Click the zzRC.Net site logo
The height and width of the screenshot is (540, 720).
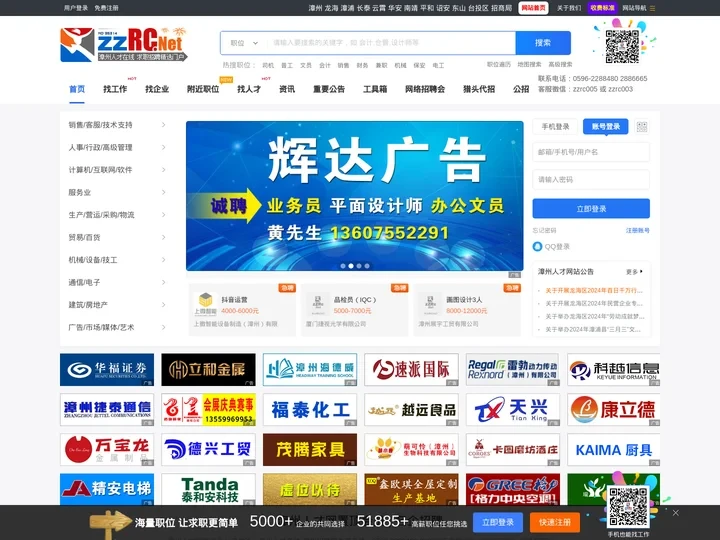coord(124,45)
